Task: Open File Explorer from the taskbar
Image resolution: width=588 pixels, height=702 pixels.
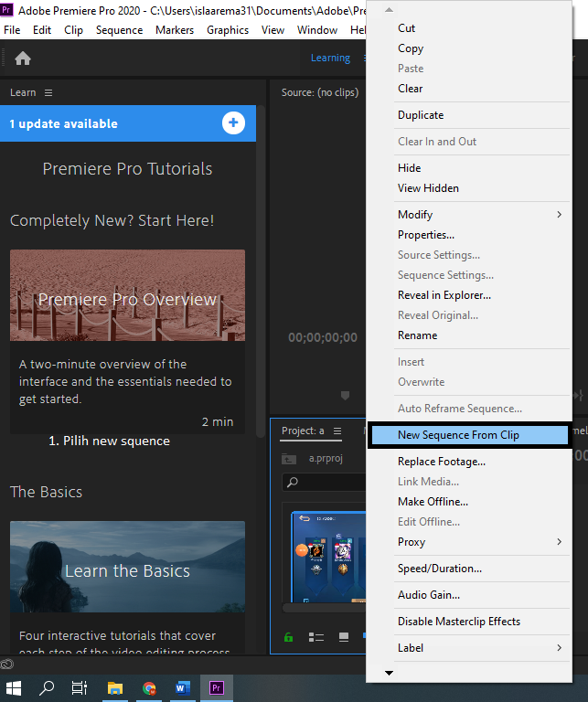Action: pos(115,688)
